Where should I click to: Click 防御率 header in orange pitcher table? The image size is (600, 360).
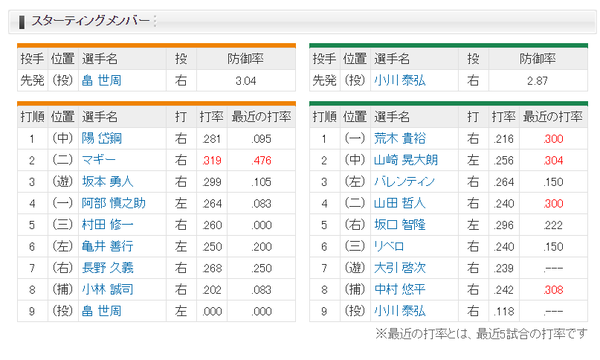[x=246, y=59]
